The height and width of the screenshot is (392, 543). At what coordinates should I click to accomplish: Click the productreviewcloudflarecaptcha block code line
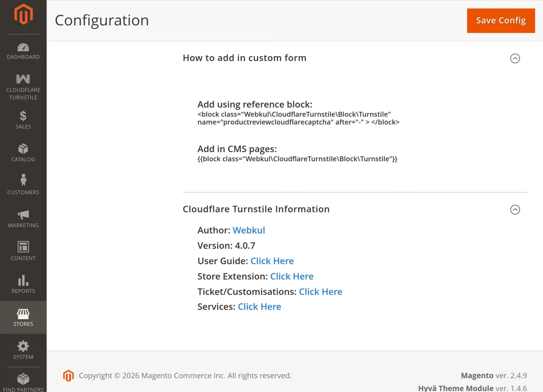(x=298, y=122)
